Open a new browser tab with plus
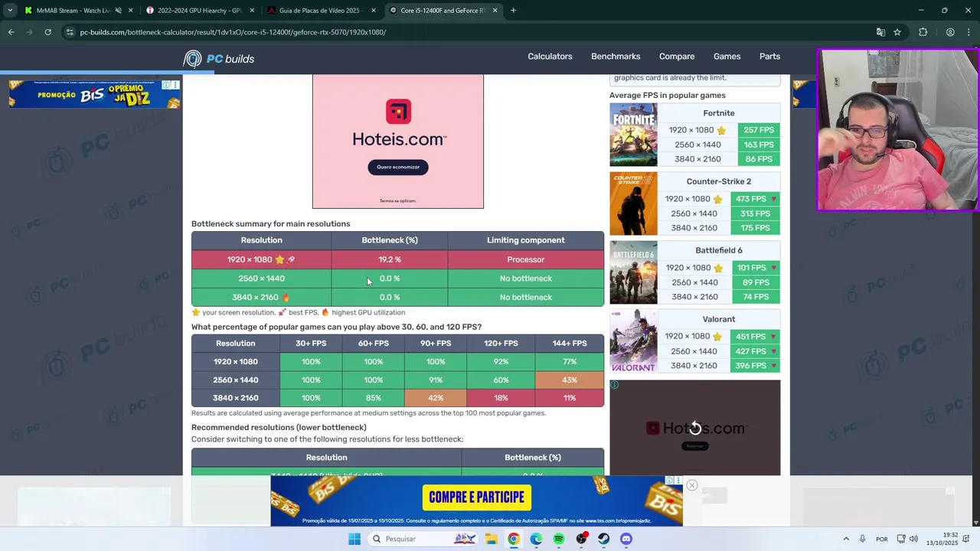Image resolution: width=980 pixels, height=551 pixels. (x=513, y=11)
